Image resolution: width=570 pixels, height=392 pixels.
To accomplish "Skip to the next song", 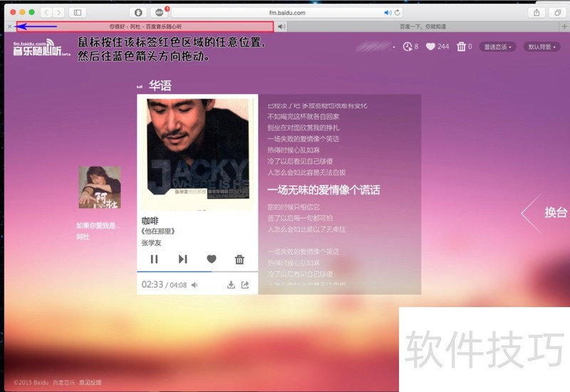I will click(183, 259).
